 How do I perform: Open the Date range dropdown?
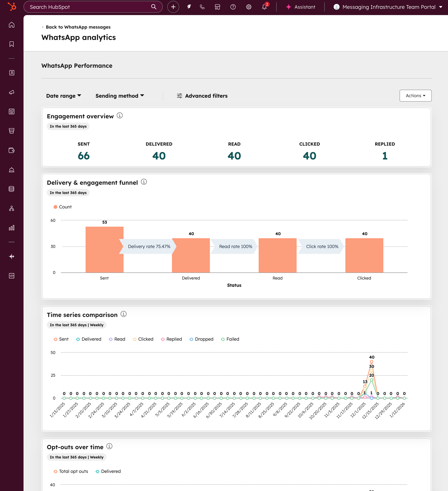point(63,96)
